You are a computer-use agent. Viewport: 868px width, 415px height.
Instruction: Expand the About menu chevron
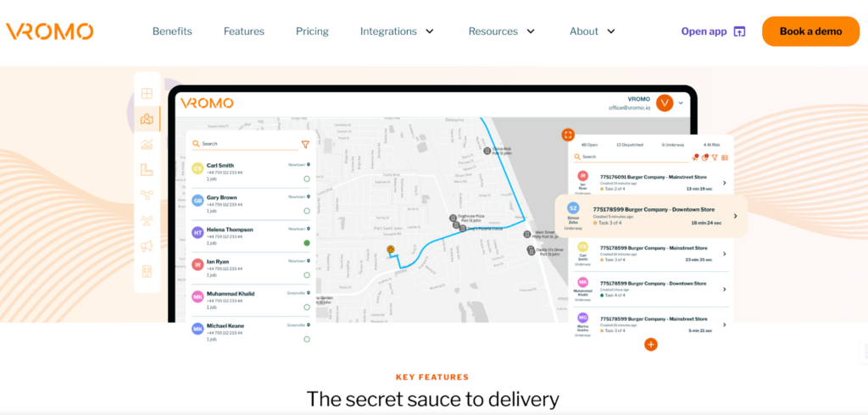click(x=611, y=31)
